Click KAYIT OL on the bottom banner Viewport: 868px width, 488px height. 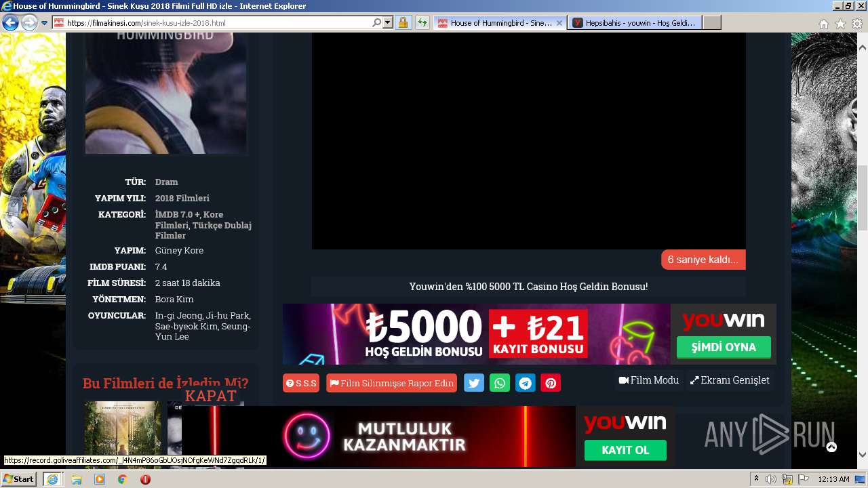(625, 450)
